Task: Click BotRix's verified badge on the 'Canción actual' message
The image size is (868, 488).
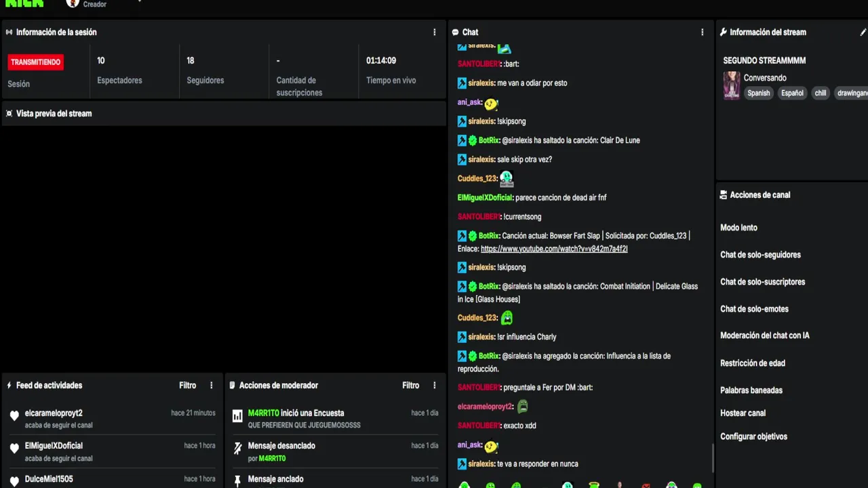Action: tap(473, 236)
